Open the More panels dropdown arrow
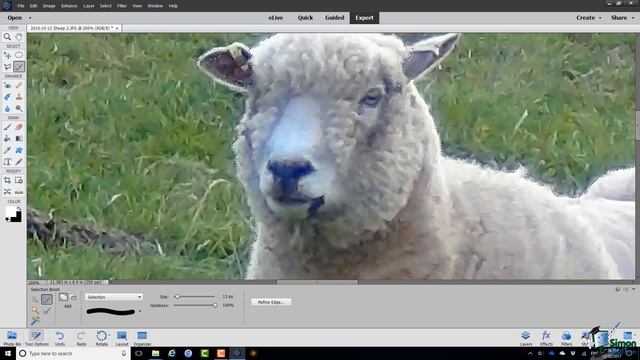 (x=636, y=335)
